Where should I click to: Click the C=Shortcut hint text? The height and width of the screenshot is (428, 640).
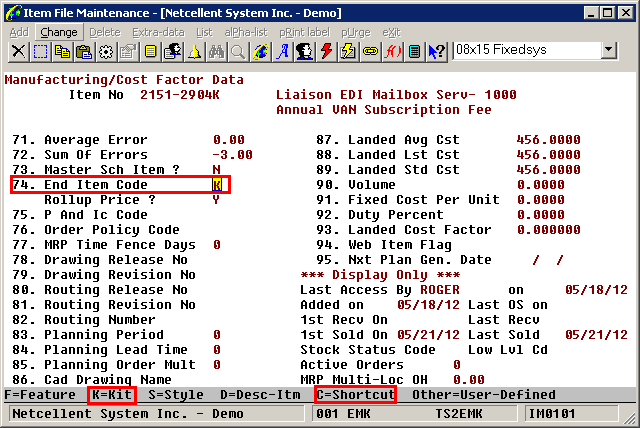pos(356,395)
